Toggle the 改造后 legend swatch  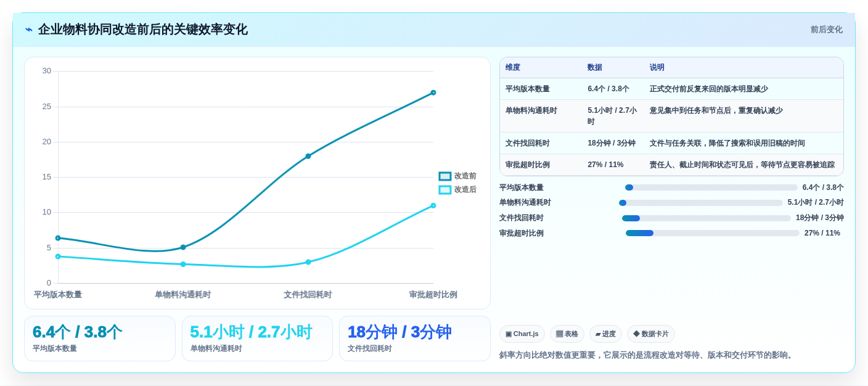[445, 190]
